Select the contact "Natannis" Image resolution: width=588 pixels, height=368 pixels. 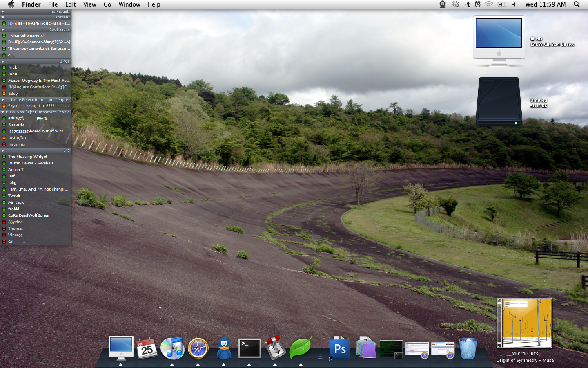(x=36, y=144)
